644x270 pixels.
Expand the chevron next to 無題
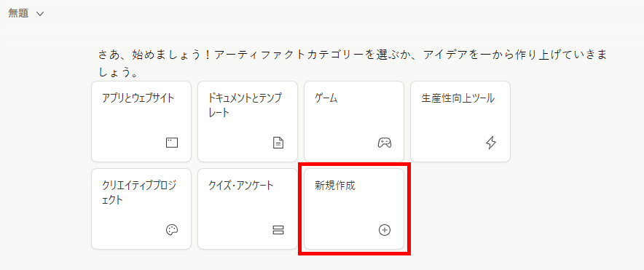(40, 14)
